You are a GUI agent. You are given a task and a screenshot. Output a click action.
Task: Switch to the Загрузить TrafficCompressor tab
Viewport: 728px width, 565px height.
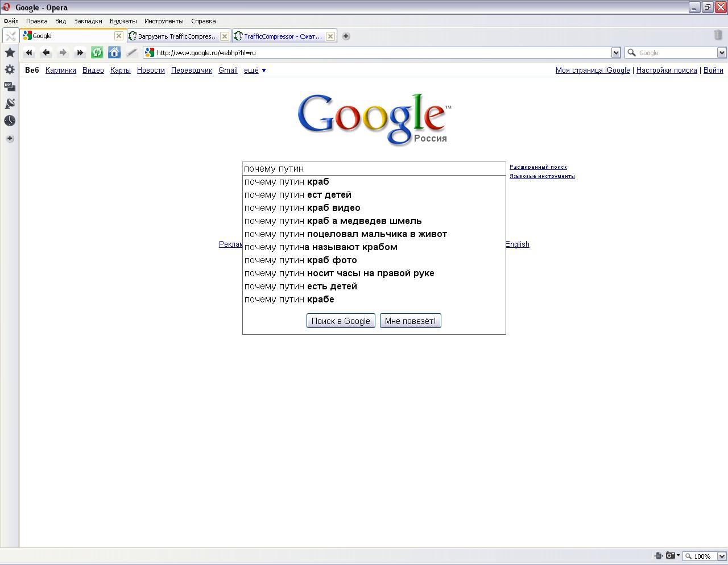177,36
